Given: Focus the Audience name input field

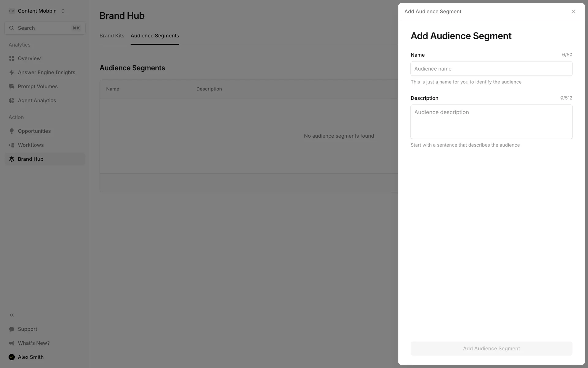Looking at the screenshot, I should click(x=491, y=69).
